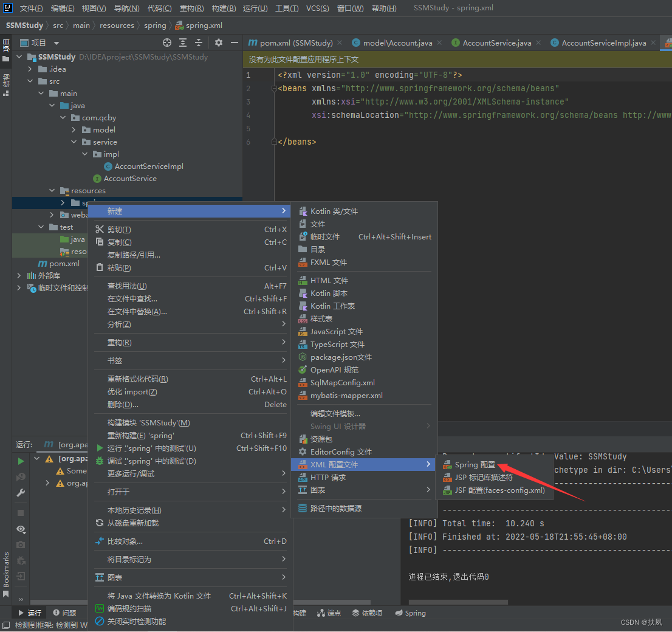The height and width of the screenshot is (632, 672).
Task: Collapse the service package node
Action: click(74, 142)
